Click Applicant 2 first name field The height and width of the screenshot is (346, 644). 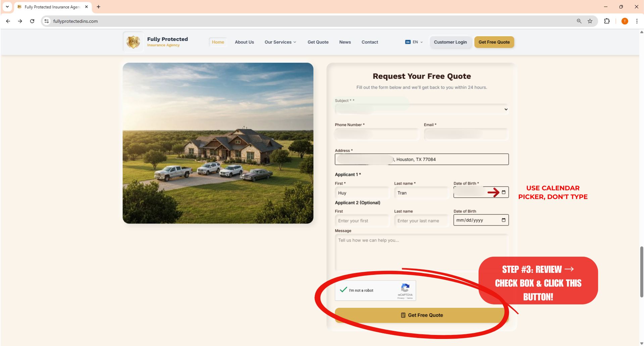coord(362,221)
